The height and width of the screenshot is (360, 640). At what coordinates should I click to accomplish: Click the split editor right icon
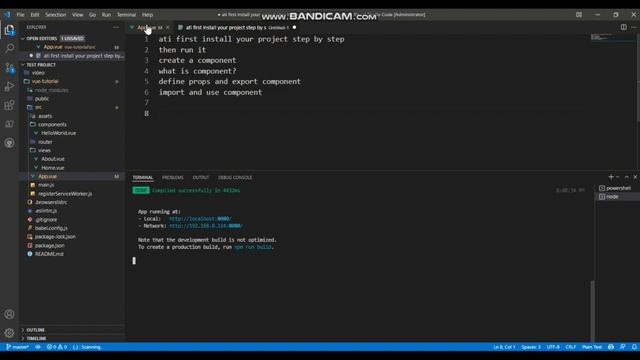[x=623, y=27]
